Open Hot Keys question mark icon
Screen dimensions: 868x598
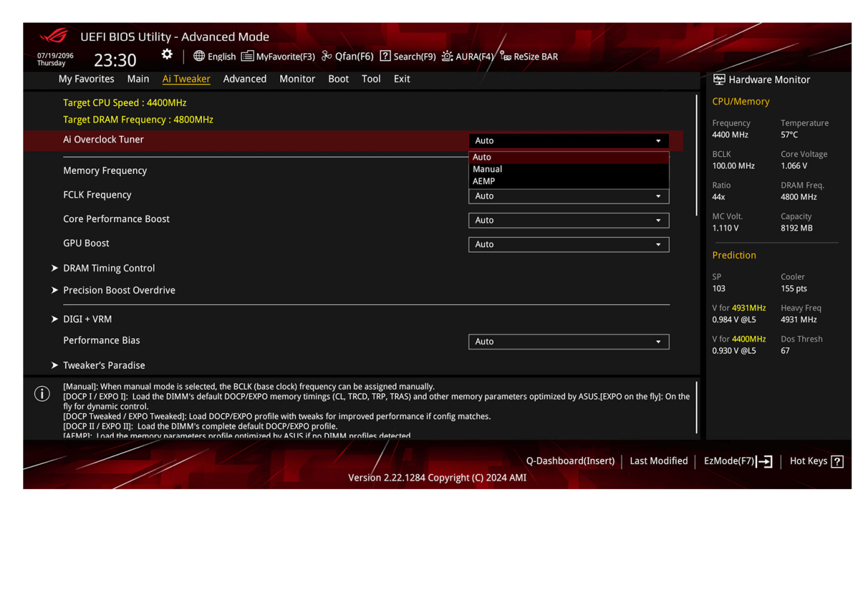(837, 461)
